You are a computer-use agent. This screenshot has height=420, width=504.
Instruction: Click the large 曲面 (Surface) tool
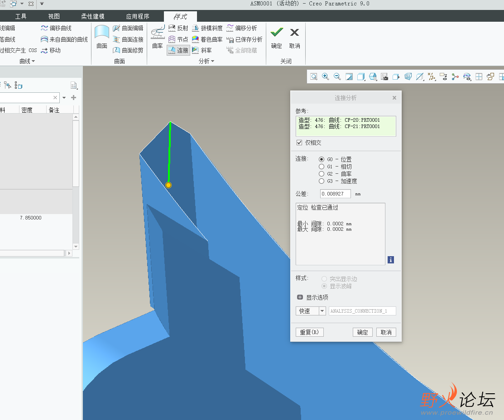pyautogui.click(x=102, y=37)
